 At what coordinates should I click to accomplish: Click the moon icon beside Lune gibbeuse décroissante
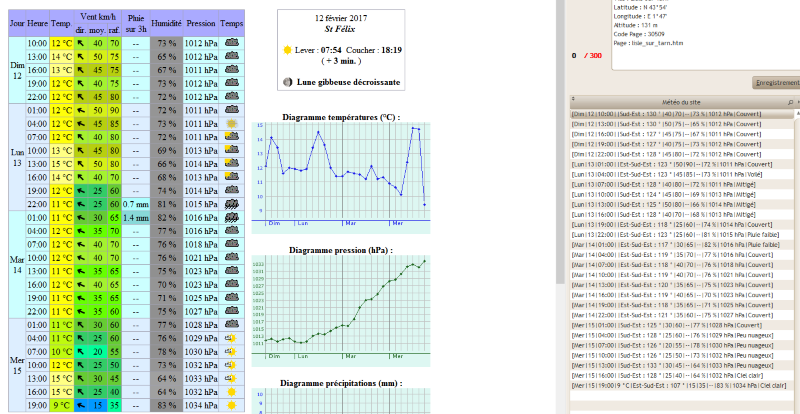click(x=288, y=82)
